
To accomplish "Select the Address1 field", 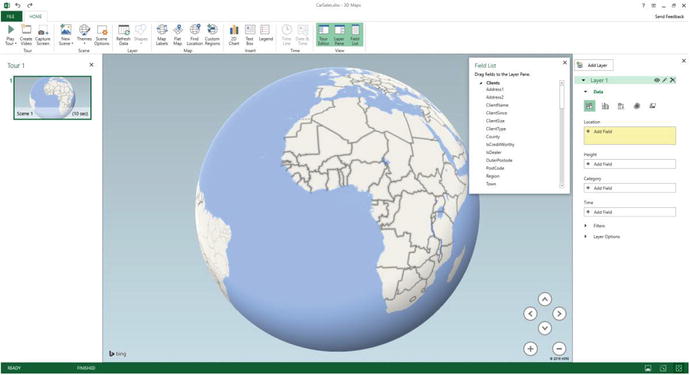I will click(x=495, y=90).
